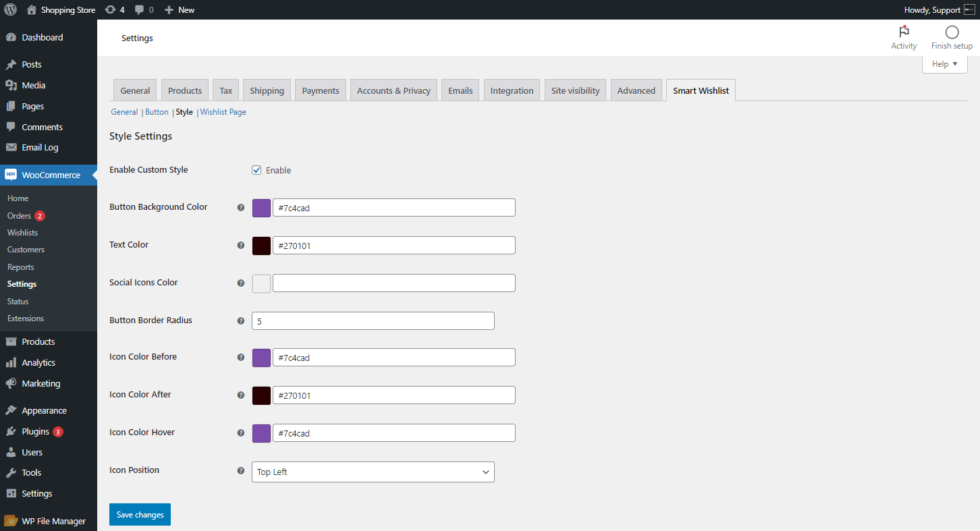Switch to the Advanced tab

(x=636, y=90)
